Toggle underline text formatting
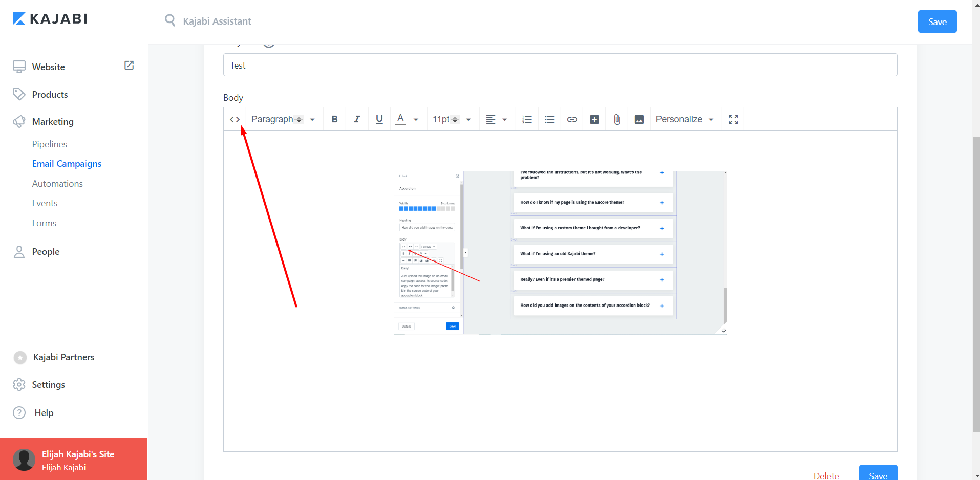Viewport: 980px width, 480px height. tap(379, 119)
